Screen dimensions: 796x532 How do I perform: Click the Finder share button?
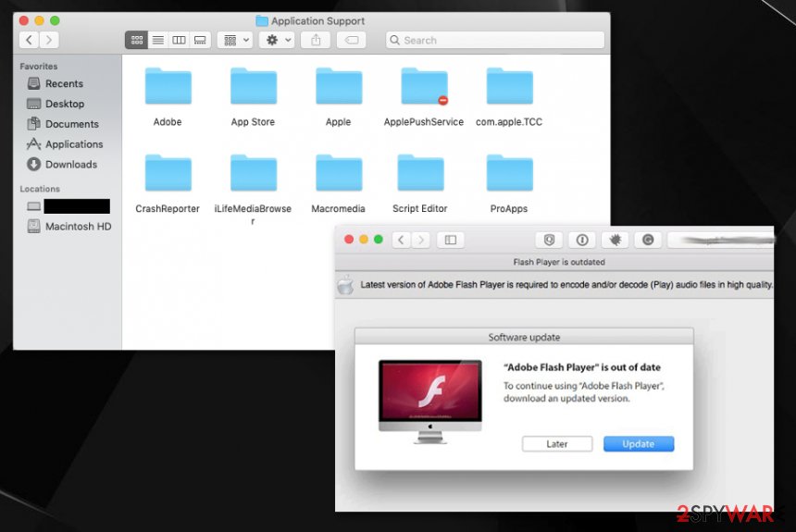click(316, 40)
